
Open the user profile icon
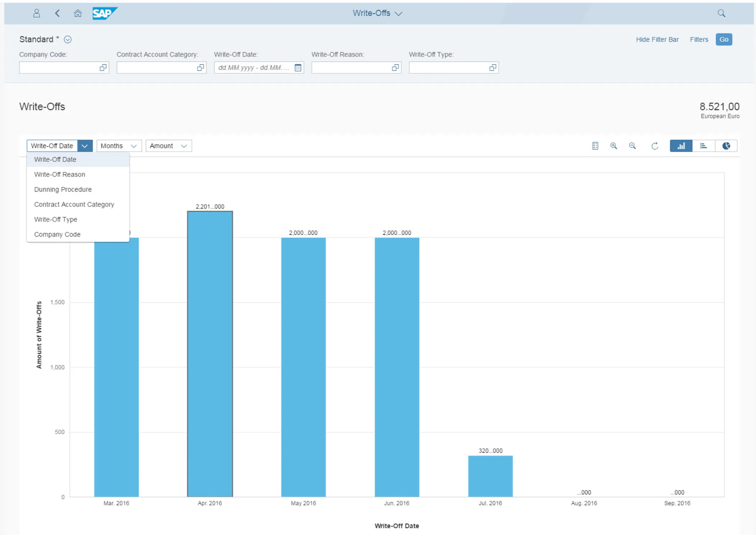(36, 13)
